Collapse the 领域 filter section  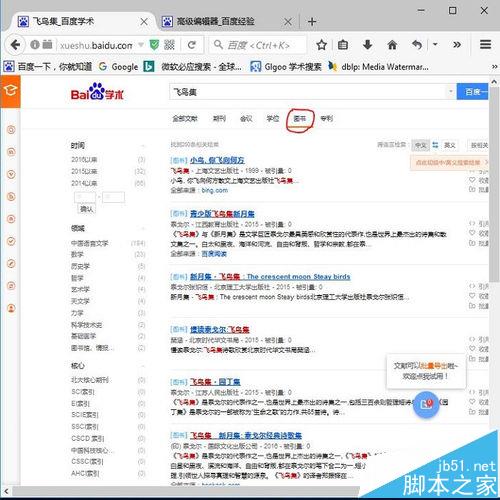point(143,229)
